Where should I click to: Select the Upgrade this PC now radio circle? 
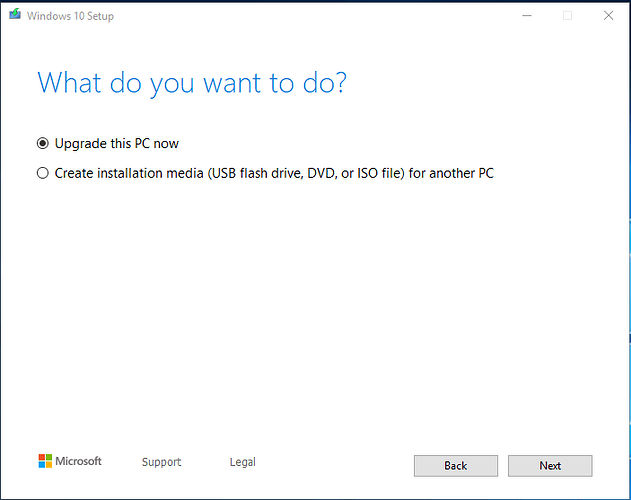click(x=43, y=143)
